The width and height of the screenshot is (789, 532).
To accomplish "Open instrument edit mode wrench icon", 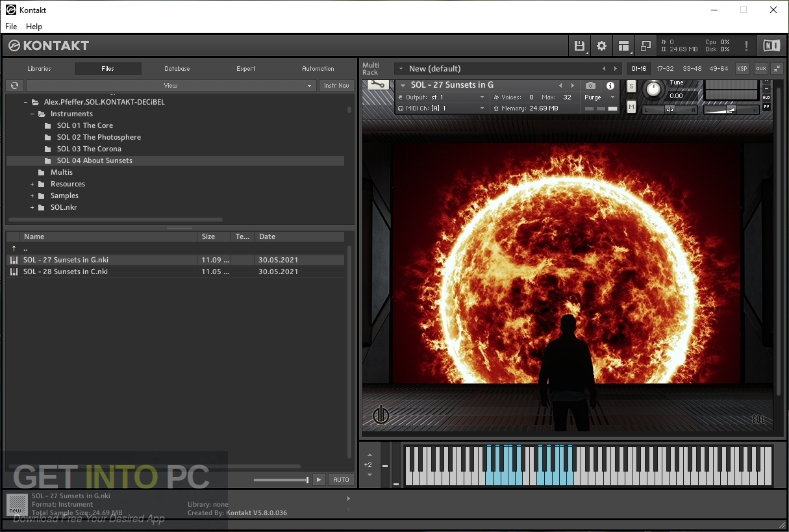I will coord(377,84).
